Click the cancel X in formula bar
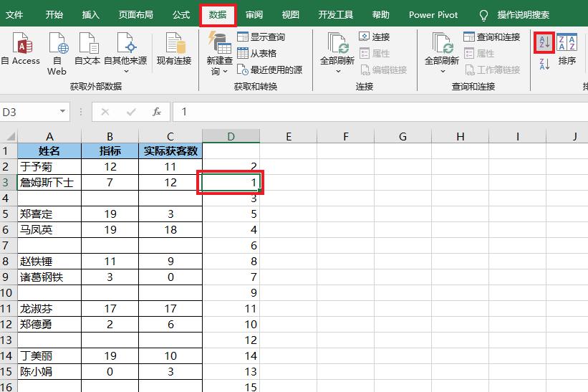588x392 pixels. pos(105,112)
